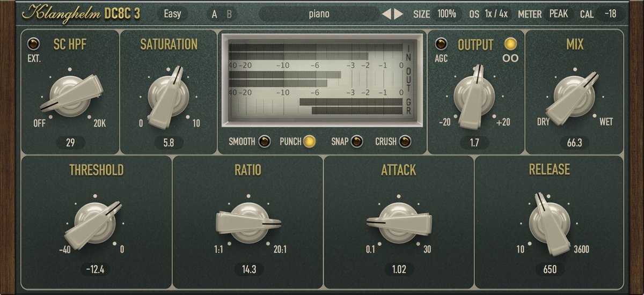
Task: Click the CAL -18 value field
Action: tap(610, 14)
